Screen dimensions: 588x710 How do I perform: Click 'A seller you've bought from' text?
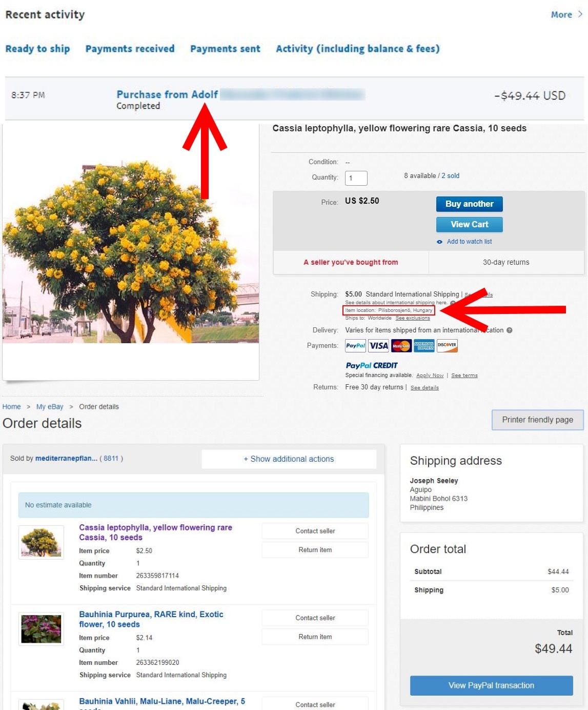[351, 262]
